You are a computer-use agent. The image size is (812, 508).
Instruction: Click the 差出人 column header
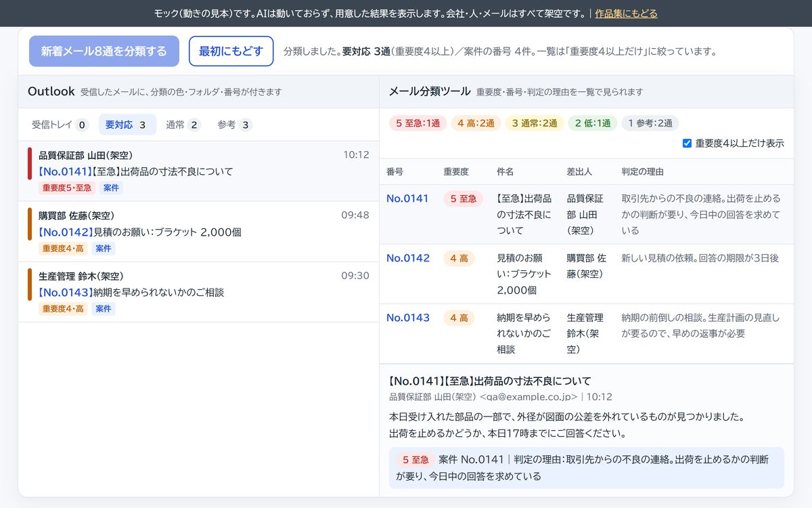(x=579, y=172)
